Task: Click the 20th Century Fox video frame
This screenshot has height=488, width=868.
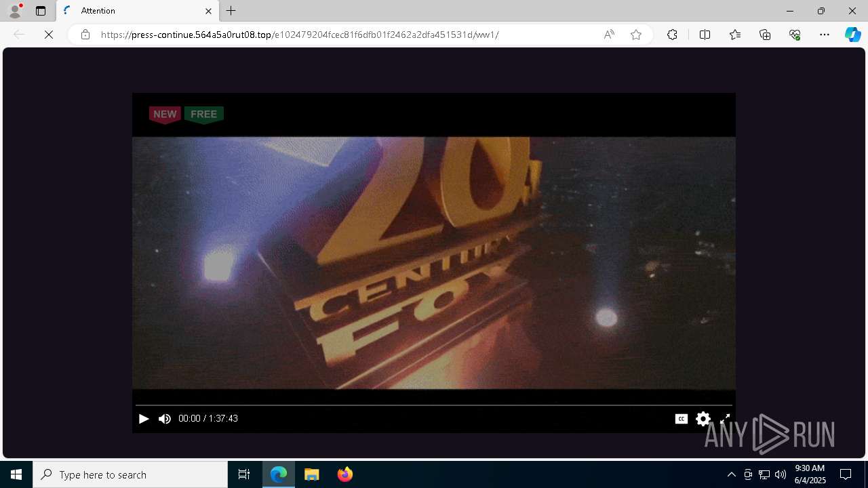Action: (434, 263)
